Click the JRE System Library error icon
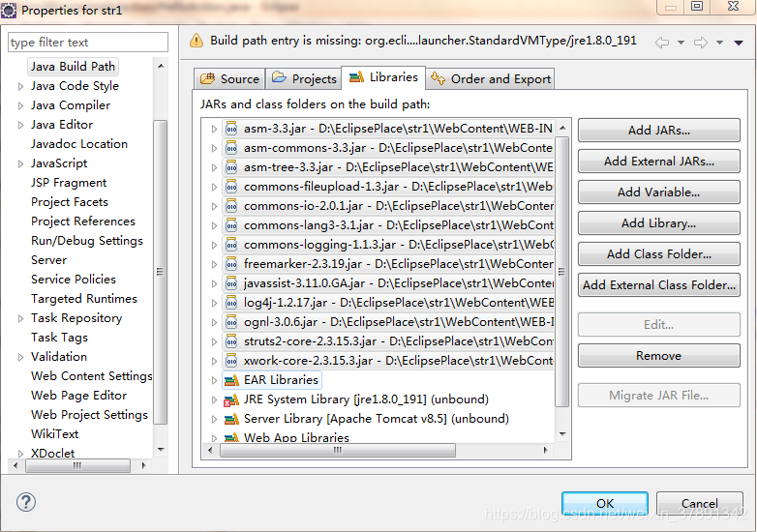The image size is (757, 532). [231, 399]
